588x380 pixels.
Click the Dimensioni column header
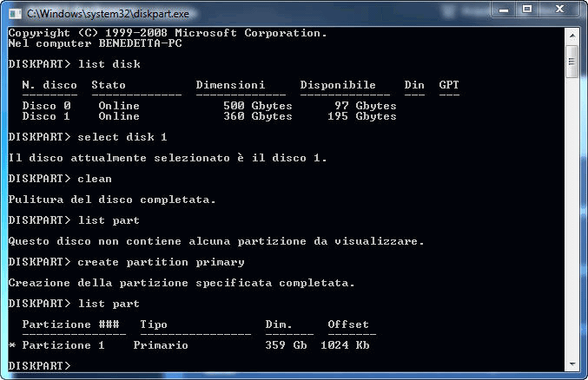(230, 85)
